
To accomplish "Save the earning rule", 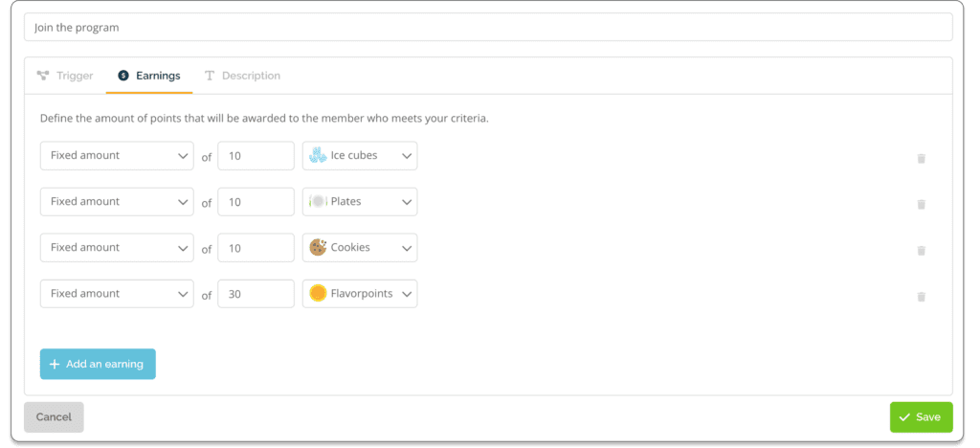I will point(922,416).
